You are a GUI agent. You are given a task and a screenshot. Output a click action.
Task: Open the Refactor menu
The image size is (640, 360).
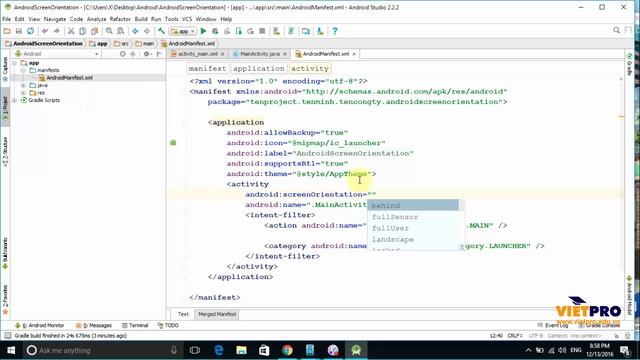[x=120, y=19]
